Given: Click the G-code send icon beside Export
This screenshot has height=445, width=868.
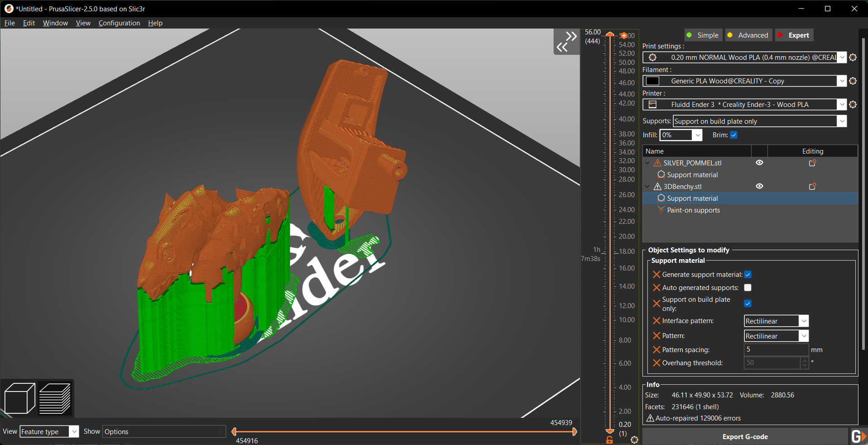Looking at the screenshot, I should pos(858,436).
